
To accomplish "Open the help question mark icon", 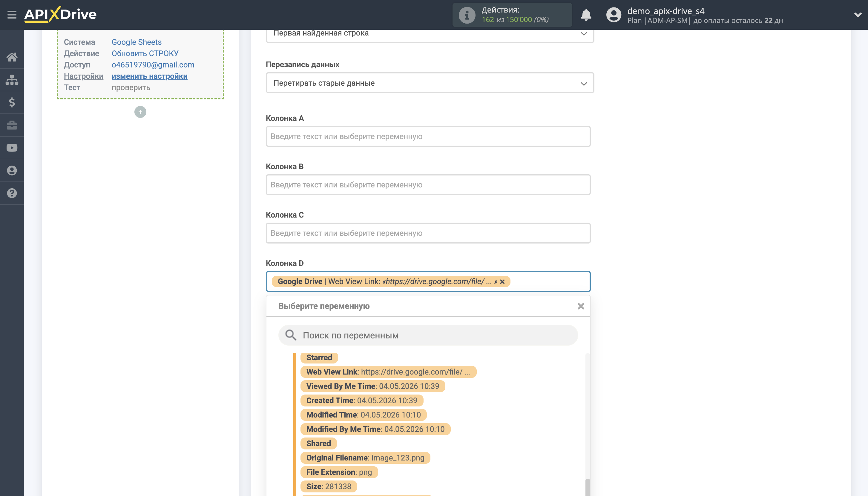I will [x=12, y=193].
